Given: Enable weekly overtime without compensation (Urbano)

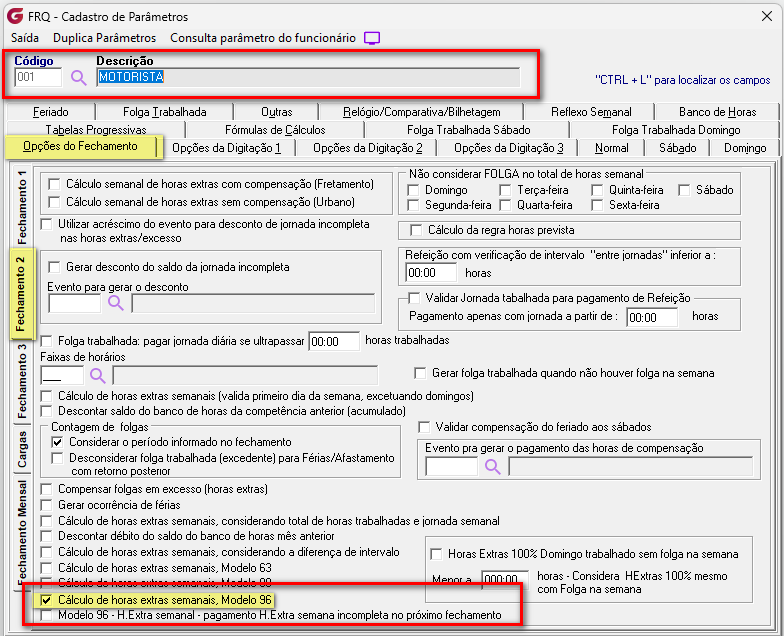Looking at the screenshot, I should pyautogui.click(x=54, y=202).
